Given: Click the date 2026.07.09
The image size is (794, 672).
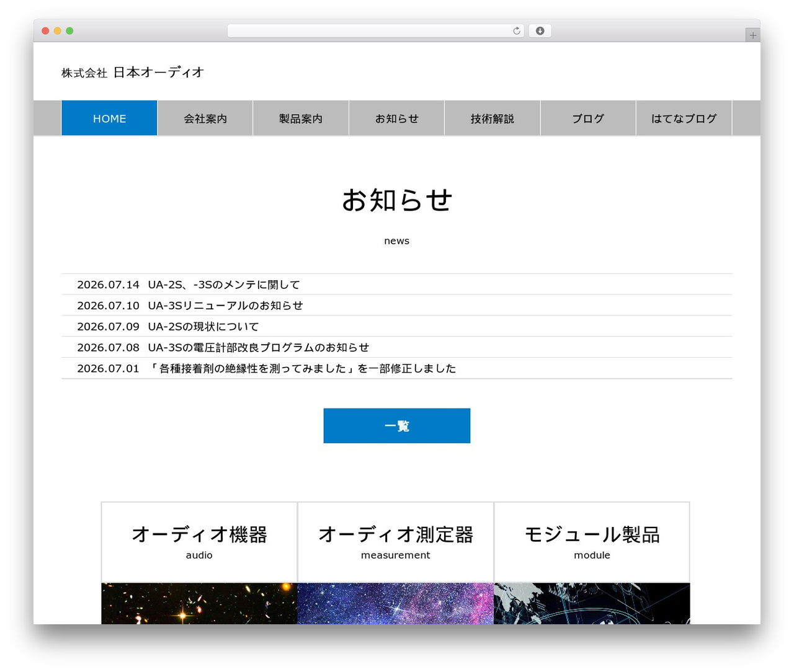Looking at the screenshot, I should pos(108,327).
